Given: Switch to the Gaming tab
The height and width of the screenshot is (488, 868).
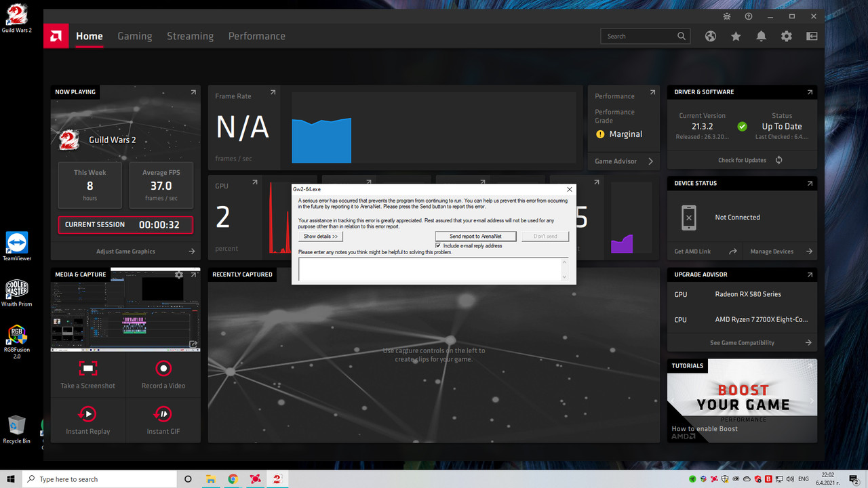Looking at the screenshot, I should 135,36.
